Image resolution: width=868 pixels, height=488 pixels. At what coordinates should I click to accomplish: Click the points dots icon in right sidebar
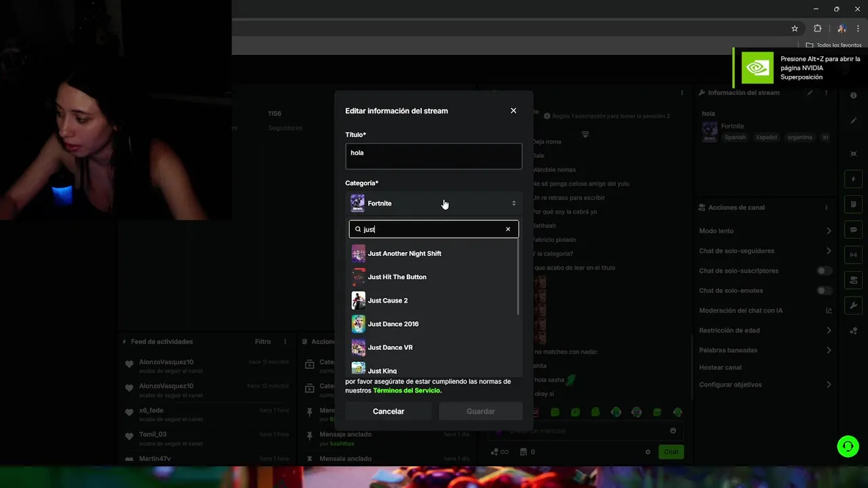[x=854, y=331]
